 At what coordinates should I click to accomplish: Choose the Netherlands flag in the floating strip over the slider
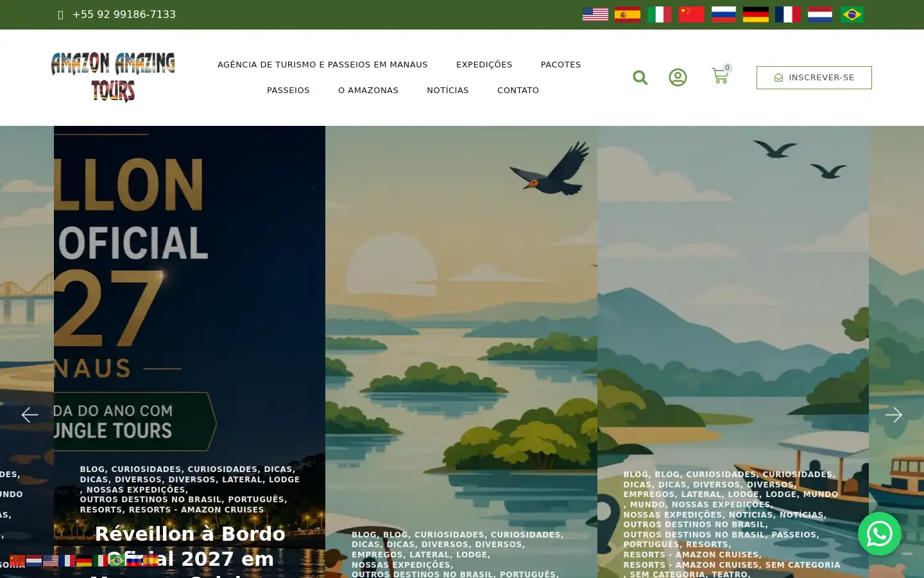tap(34, 561)
